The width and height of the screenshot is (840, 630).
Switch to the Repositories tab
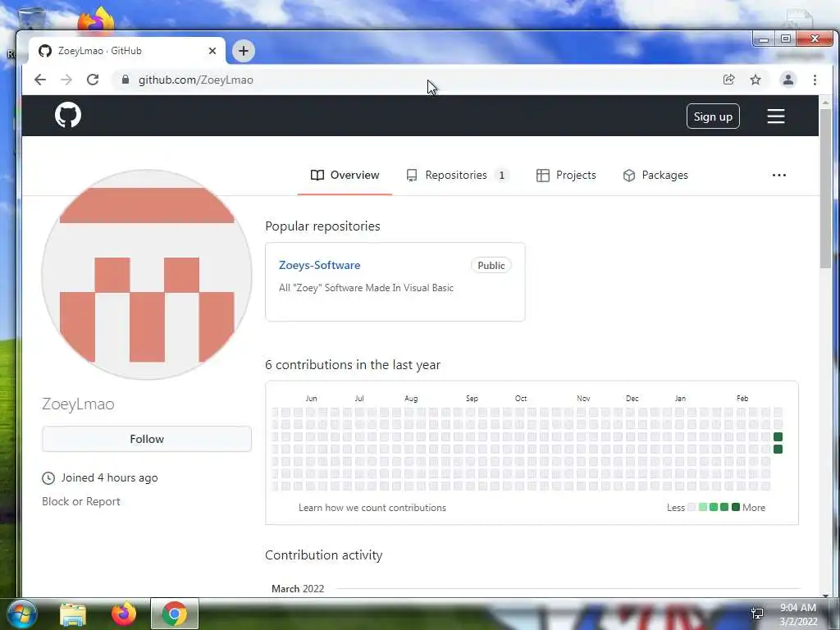point(457,176)
